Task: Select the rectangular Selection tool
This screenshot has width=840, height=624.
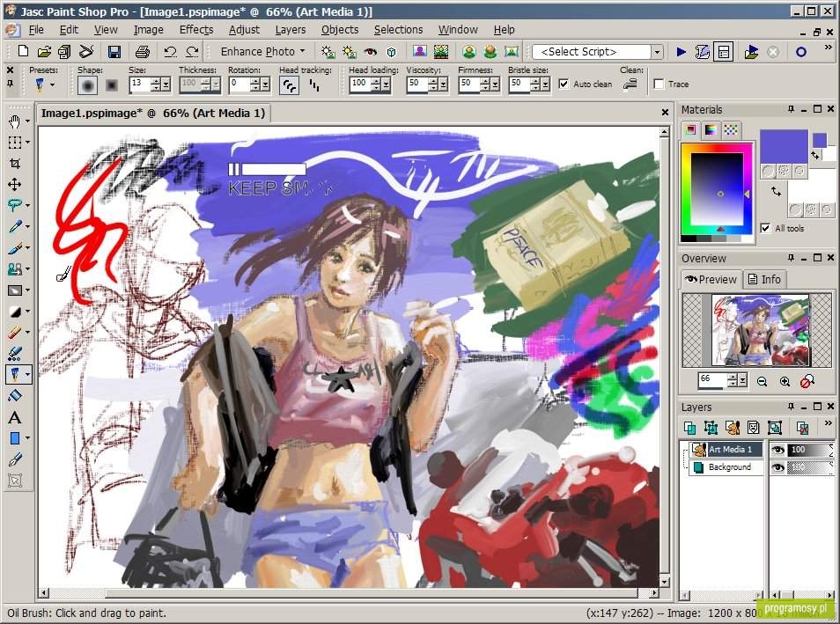Action: click(x=14, y=143)
